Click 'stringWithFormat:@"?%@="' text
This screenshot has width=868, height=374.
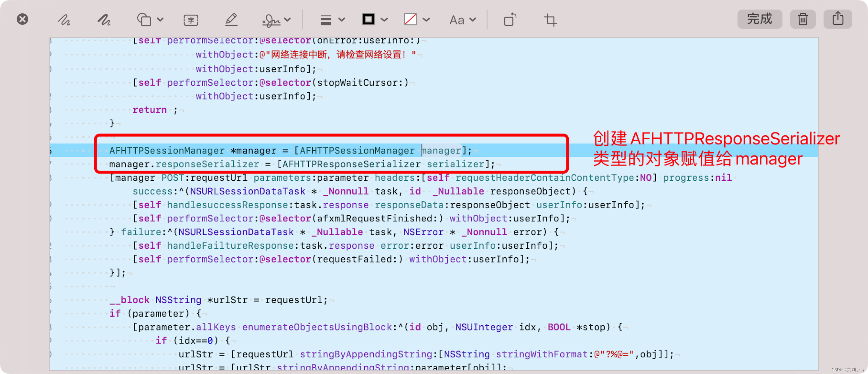tap(565, 354)
